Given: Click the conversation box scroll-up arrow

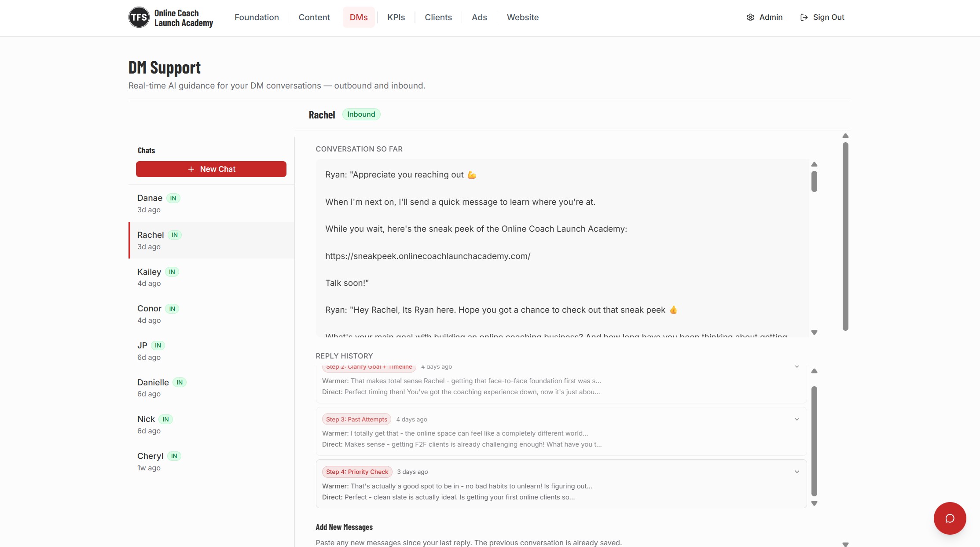Looking at the screenshot, I should (x=814, y=164).
